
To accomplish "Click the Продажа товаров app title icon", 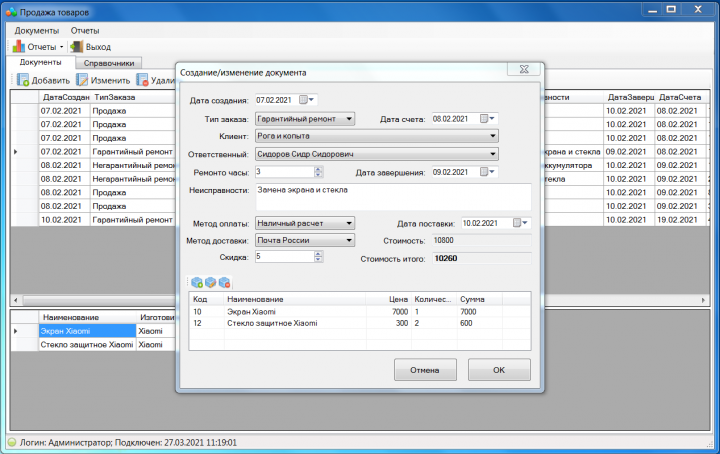I will click(11, 12).
